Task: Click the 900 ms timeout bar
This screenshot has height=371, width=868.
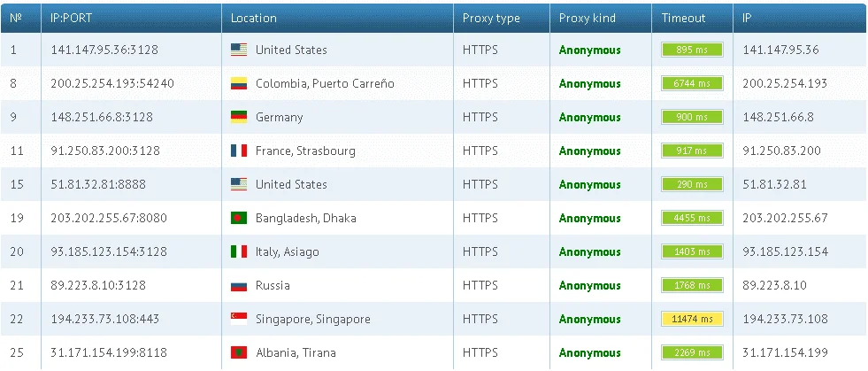Action: click(x=692, y=118)
